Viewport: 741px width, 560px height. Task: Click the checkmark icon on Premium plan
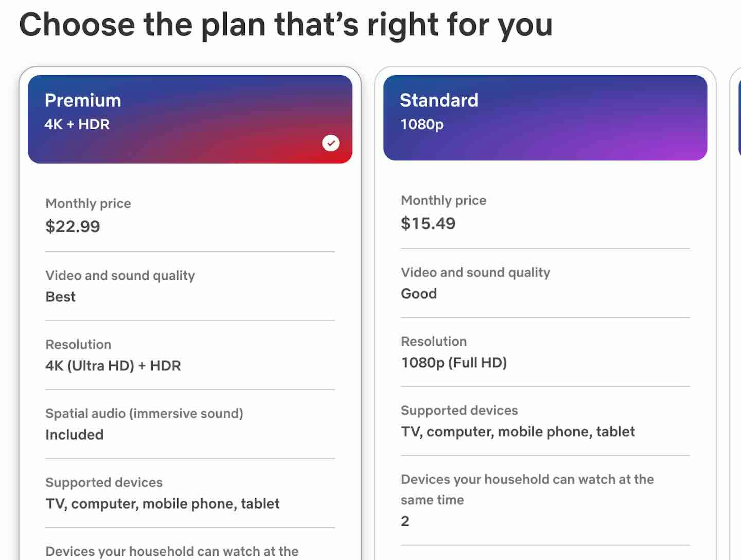pyautogui.click(x=331, y=143)
